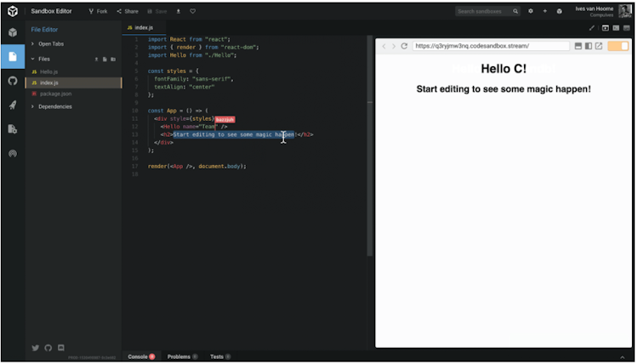Click the render(<App />, document.body) line
Viewport: 638px width, 364px height.
tap(197, 167)
